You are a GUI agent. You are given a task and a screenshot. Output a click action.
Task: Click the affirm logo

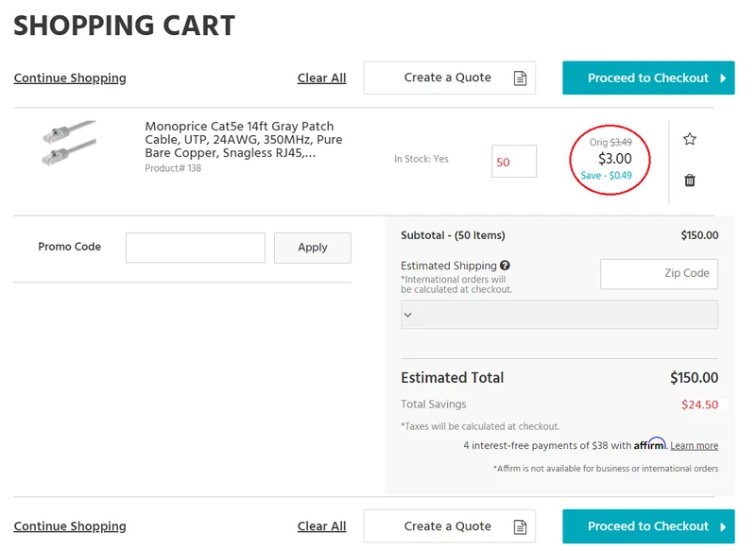coord(650,444)
